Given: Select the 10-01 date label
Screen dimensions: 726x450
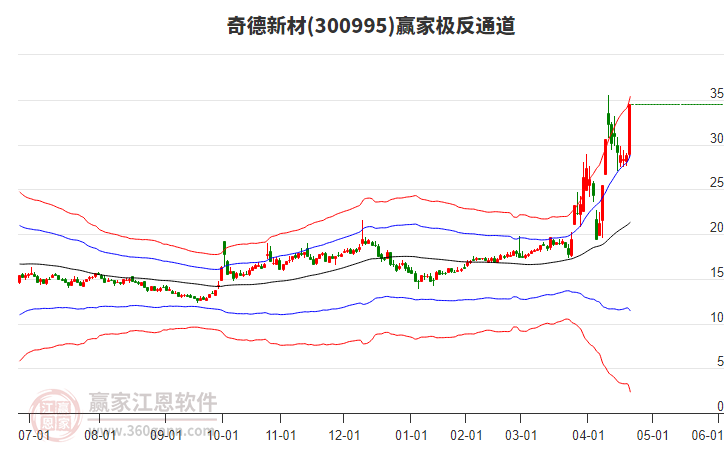Looking at the screenshot, I should click(x=222, y=436).
